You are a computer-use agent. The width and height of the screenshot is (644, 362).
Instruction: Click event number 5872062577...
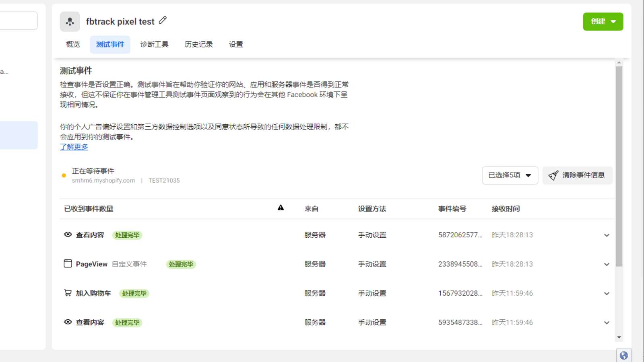click(x=460, y=235)
